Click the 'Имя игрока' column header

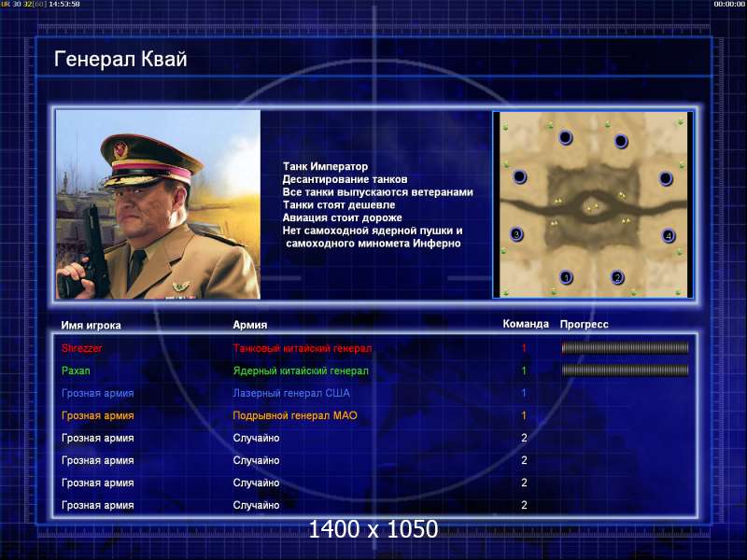pyautogui.click(x=91, y=325)
